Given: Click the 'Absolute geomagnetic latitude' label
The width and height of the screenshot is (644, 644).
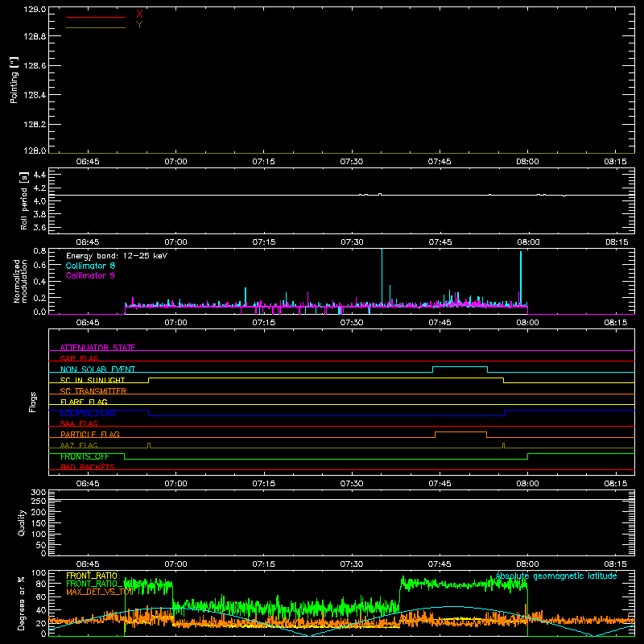Looking at the screenshot, I should (x=556, y=576).
